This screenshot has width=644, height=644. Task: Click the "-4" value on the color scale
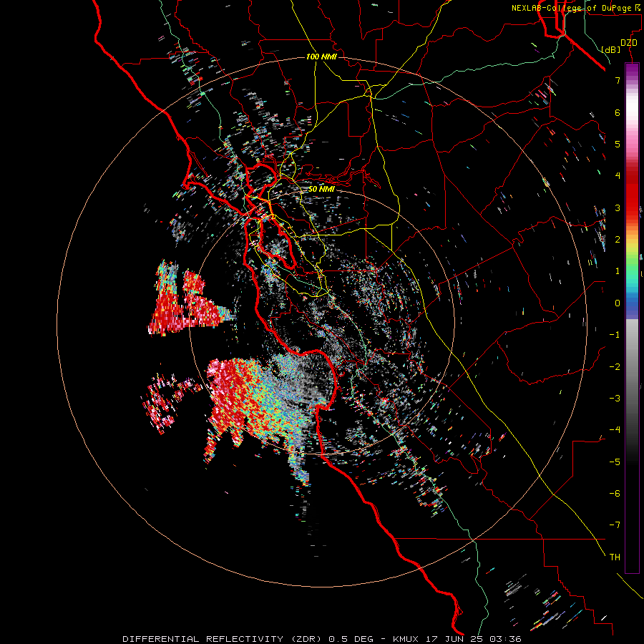pos(615,430)
